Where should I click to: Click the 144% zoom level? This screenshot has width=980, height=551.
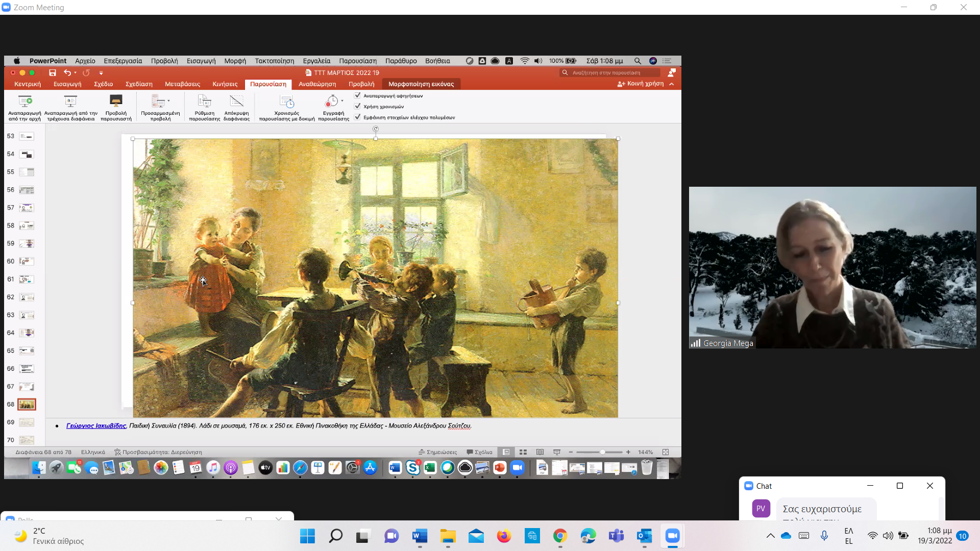(x=645, y=452)
